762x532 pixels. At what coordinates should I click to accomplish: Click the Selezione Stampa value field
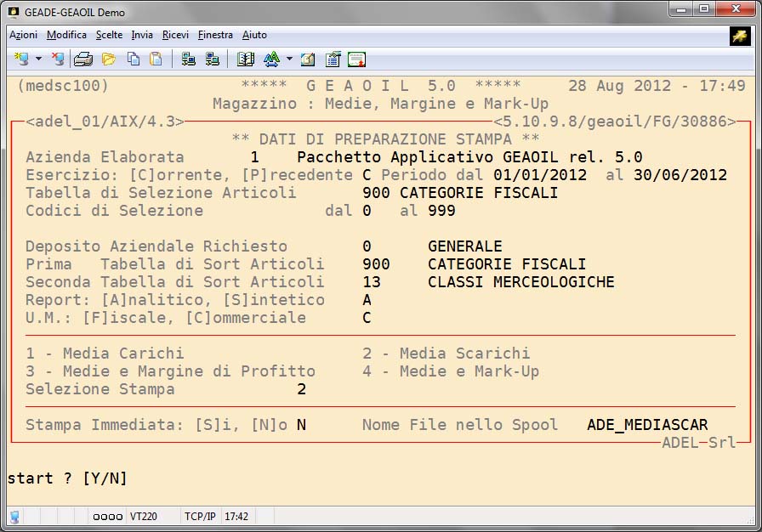pyautogui.click(x=301, y=389)
